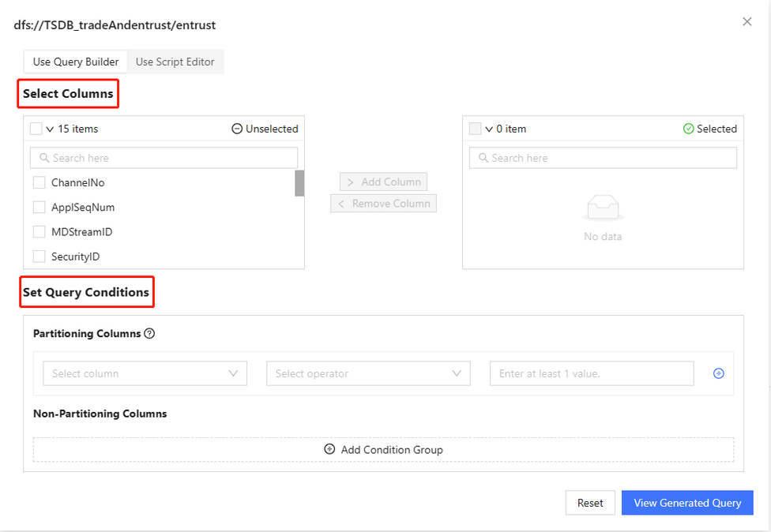Check the ChannelNo column checkbox
Viewport: 771px width, 532px height.
[39, 183]
